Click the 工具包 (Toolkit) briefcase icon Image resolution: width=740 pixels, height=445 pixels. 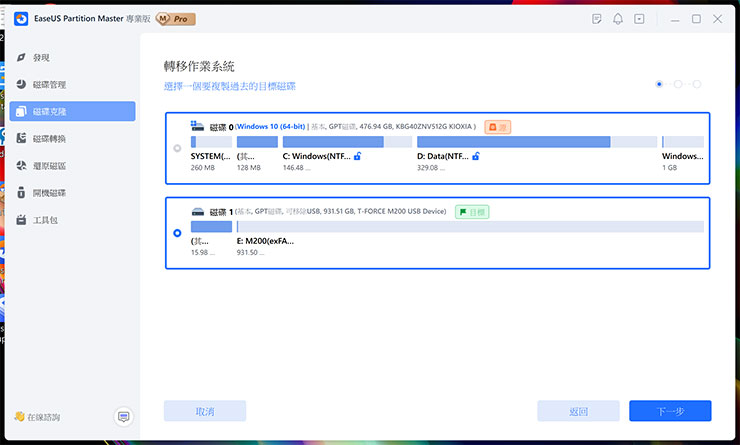tap(21, 220)
